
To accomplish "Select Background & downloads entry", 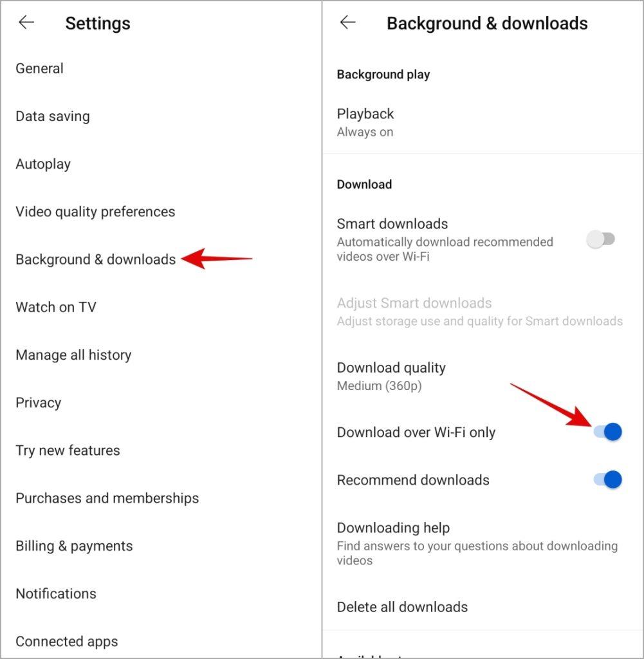I will 161,259.
